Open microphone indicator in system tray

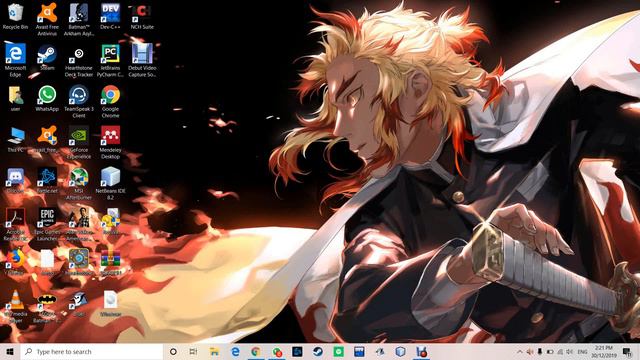[x=540, y=351]
